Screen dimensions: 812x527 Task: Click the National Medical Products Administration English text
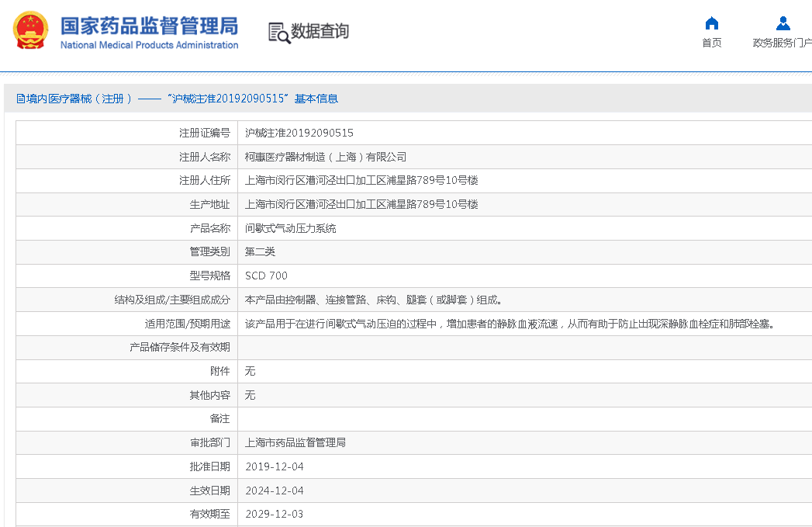(x=149, y=45)
